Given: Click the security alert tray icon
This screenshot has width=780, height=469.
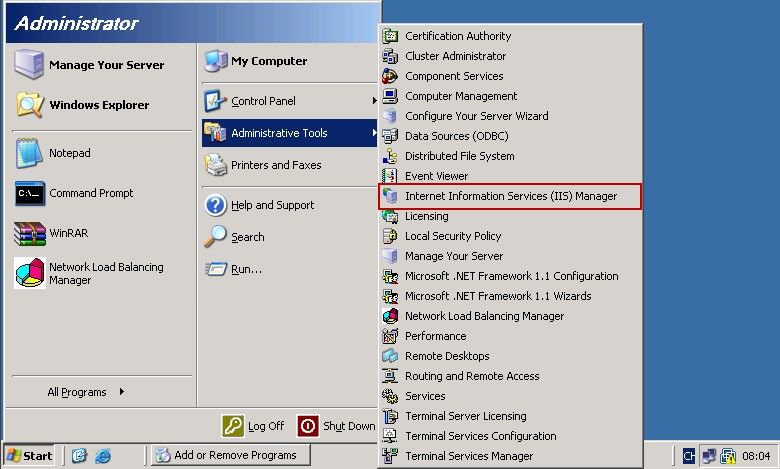Looking at the screenshot, I should point(728,456).
